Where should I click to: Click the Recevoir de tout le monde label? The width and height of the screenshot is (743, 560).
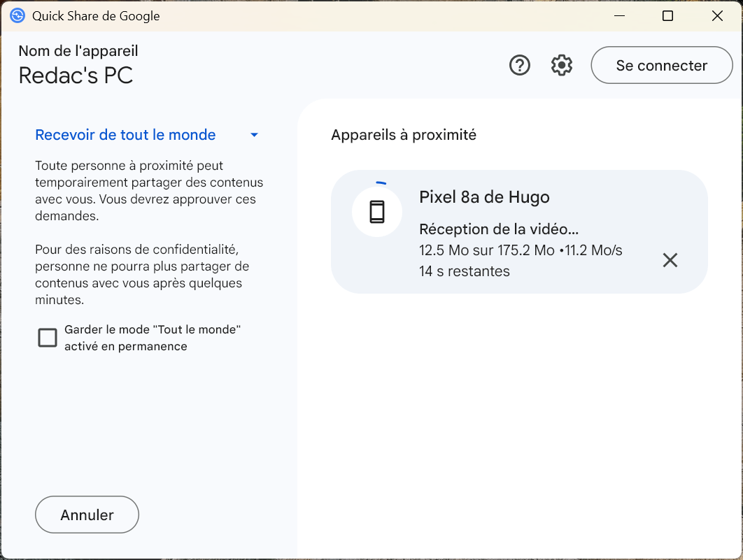pyautogui.click(x=125, y=135)
